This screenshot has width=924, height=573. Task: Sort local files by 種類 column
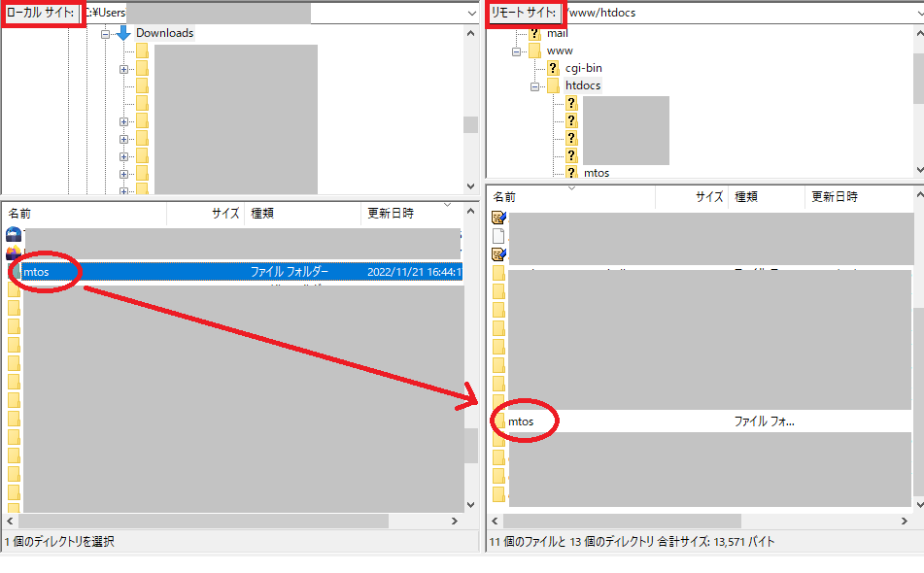(x=302, y=214)
